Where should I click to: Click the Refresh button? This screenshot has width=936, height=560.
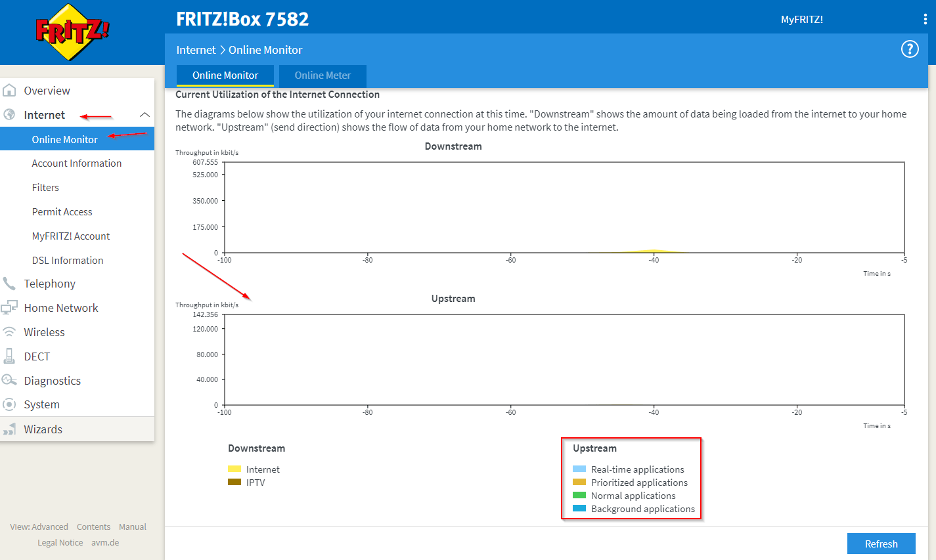(x=881, y=544)
